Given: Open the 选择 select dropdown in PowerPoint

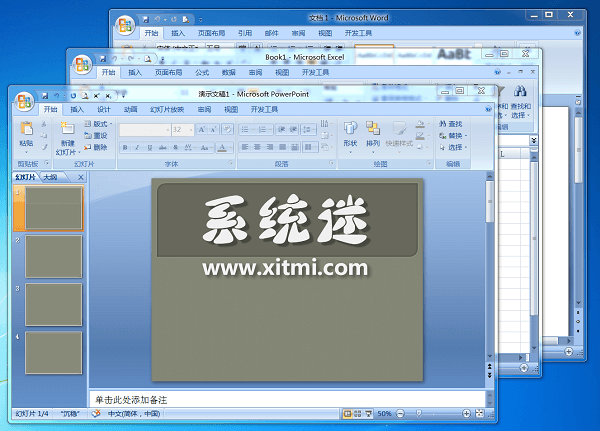Looking at the screenshot, I should (x=453, y=147).
